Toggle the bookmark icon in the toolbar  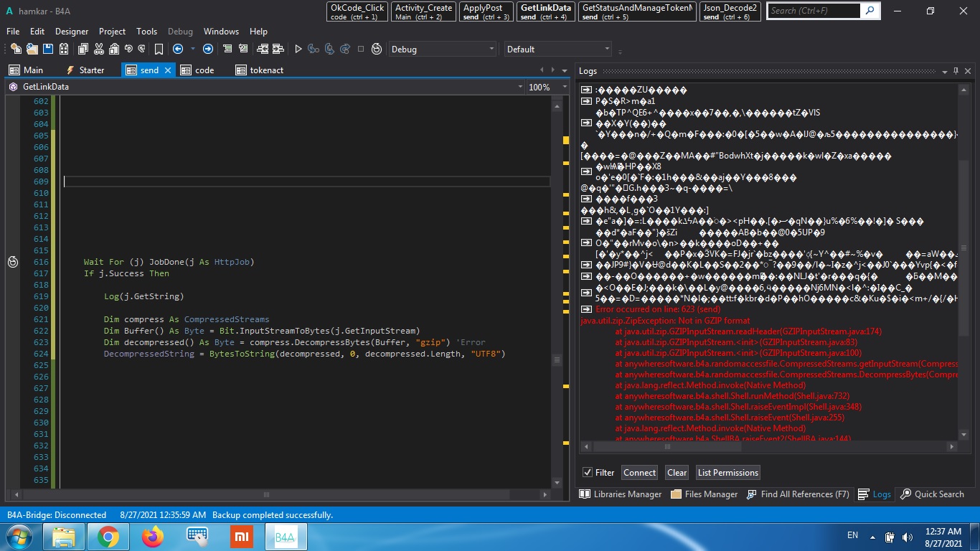(159, 49)
